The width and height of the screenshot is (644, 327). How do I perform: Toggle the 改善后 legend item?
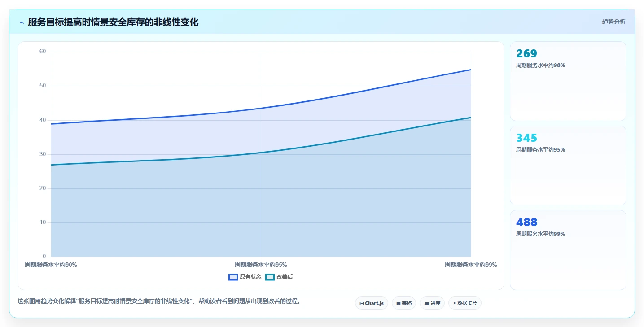point(279,277)
